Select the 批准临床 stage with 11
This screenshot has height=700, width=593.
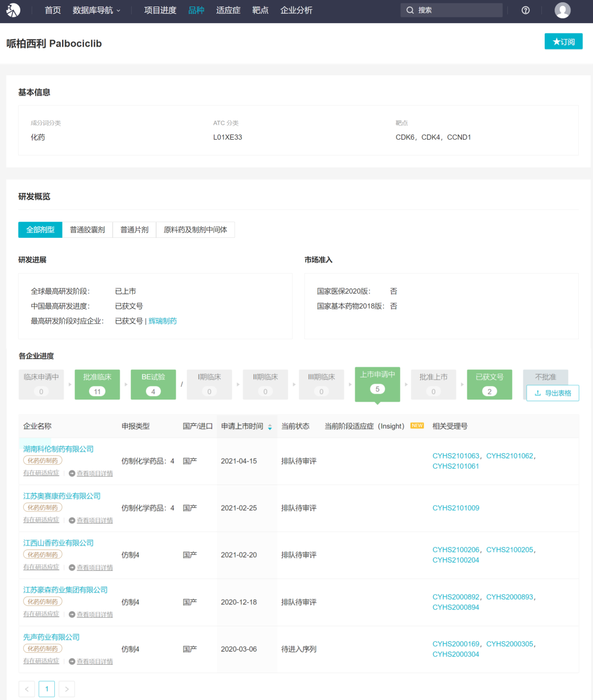(97, 384)
